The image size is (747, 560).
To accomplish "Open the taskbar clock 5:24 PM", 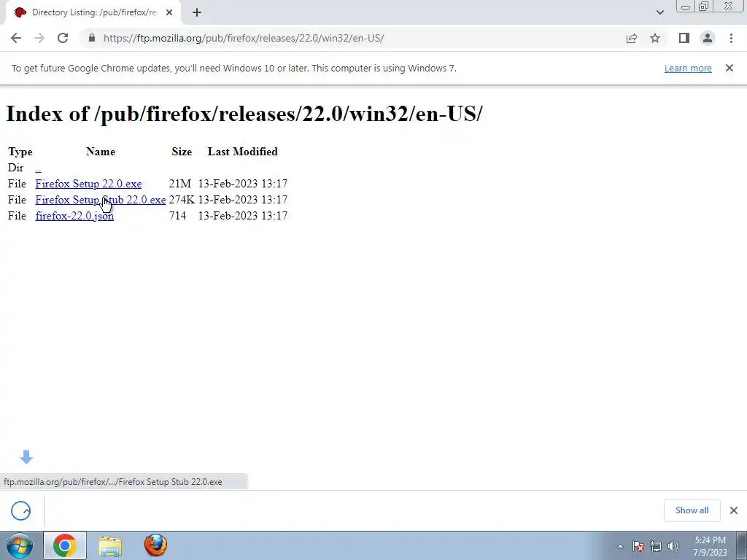I will click(x=710, y=546).
